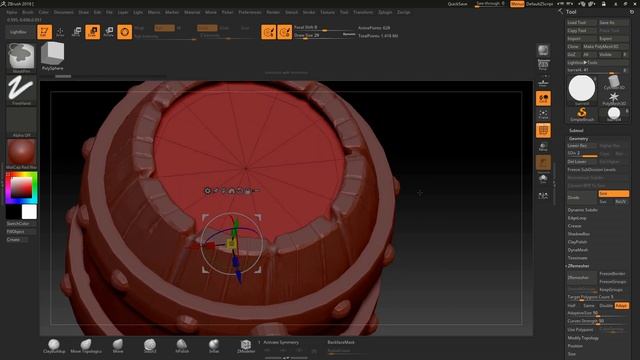Adjust the Draw Size slider
Screen dimensions: 640x360
[x=324, y=36]
